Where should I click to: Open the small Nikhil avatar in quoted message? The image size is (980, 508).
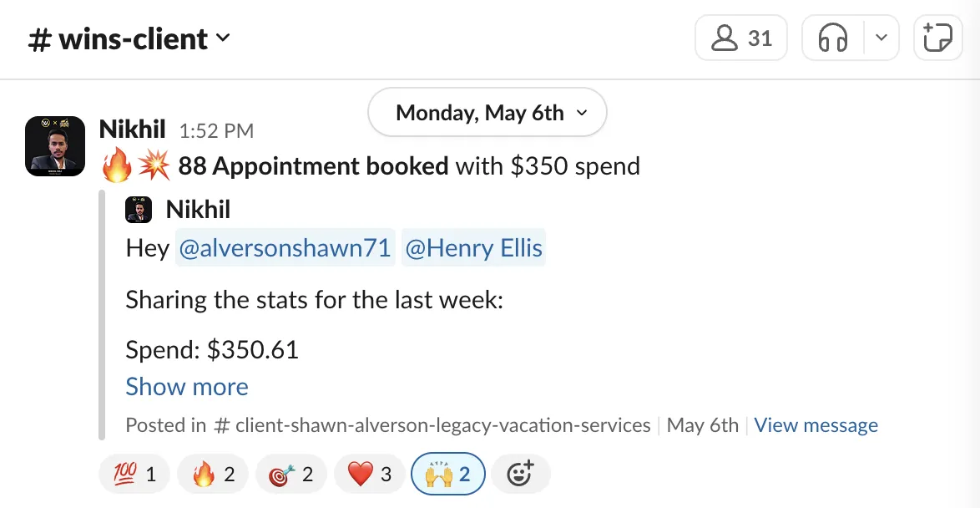[x=139, y=210]
